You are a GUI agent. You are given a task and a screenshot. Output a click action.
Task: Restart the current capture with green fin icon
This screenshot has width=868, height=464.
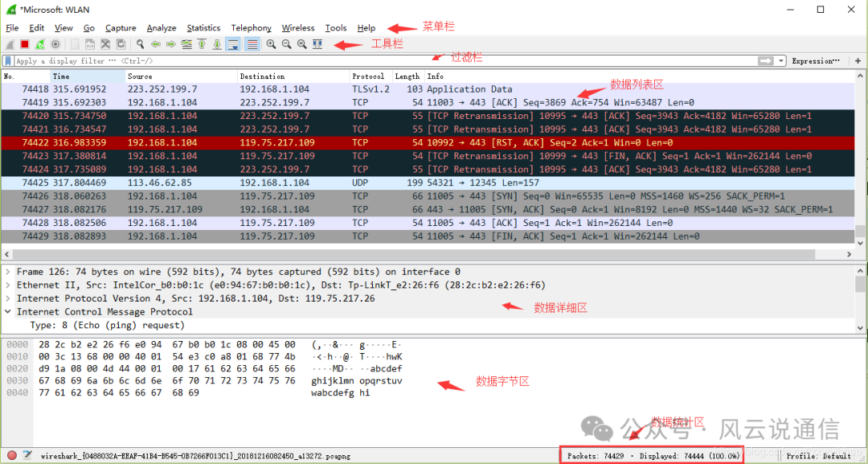tap(40, 44)
